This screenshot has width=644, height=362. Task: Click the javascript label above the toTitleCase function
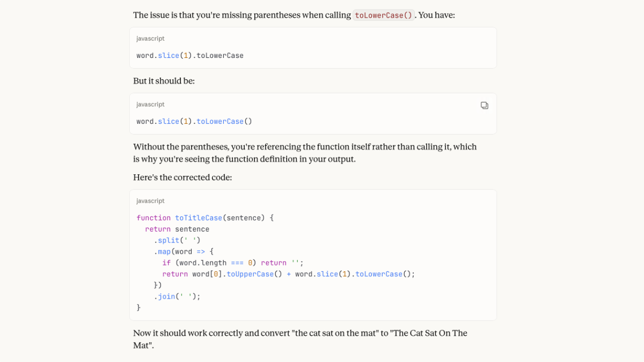point(150,201)
